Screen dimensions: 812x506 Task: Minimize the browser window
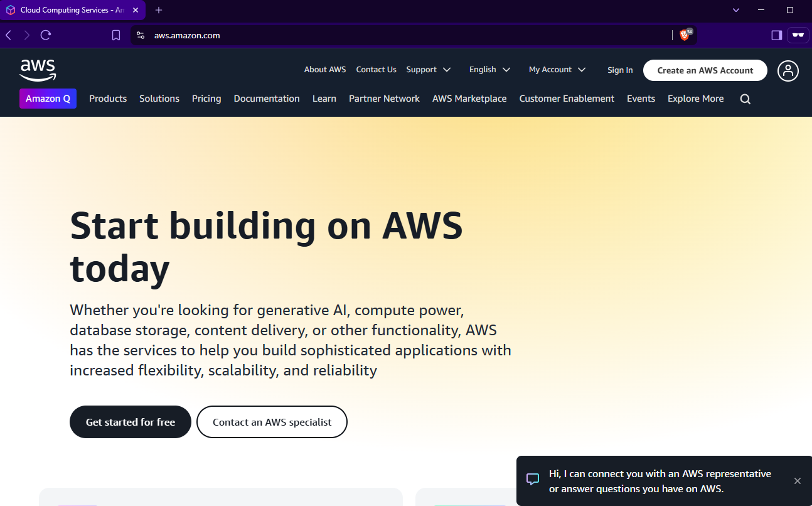click(x=761, y=10)
